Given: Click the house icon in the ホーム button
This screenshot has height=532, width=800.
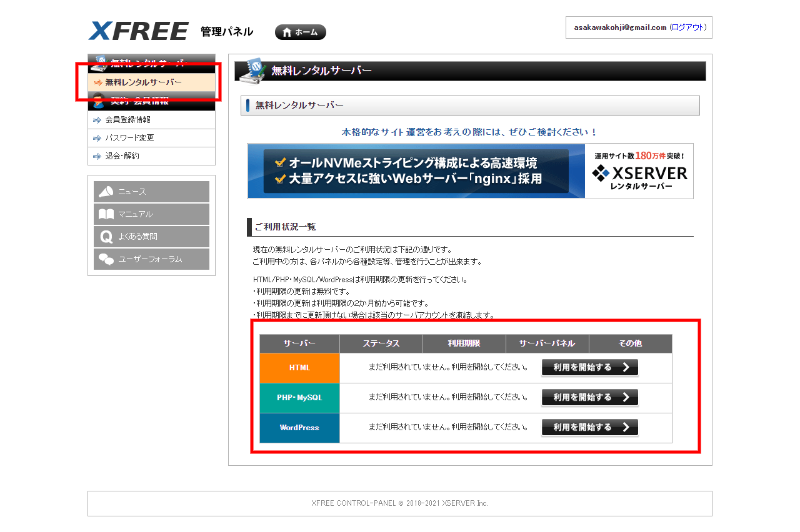Looking at the screenshot, I should [287, 32].
